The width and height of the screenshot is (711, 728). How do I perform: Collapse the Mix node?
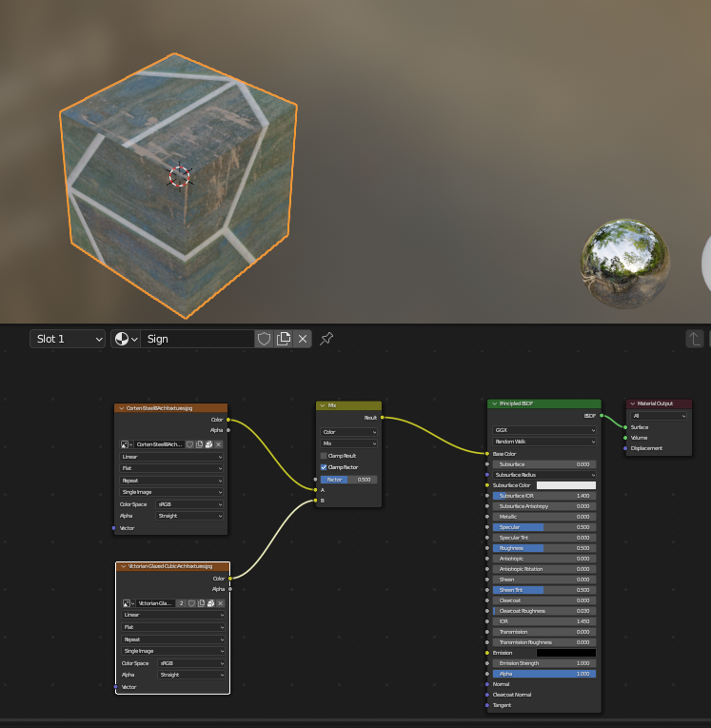323,405
